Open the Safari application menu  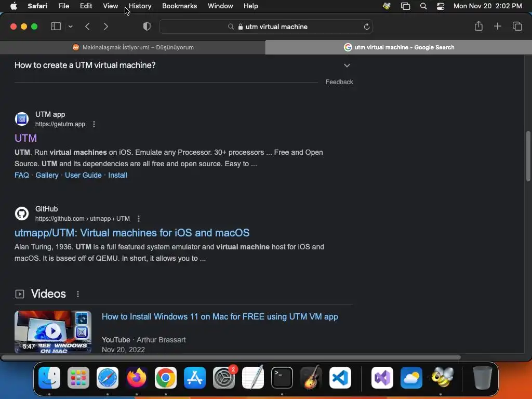click(37, 6)
